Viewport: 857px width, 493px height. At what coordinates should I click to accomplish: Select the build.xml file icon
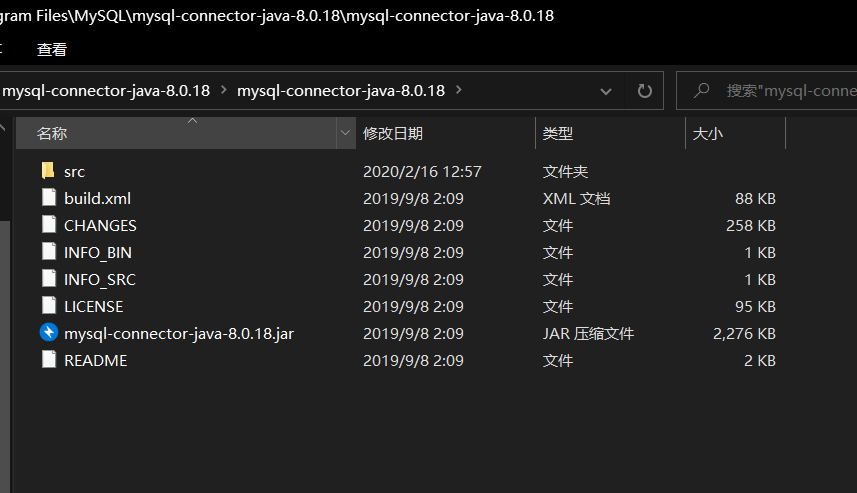[x=49, y=197]
